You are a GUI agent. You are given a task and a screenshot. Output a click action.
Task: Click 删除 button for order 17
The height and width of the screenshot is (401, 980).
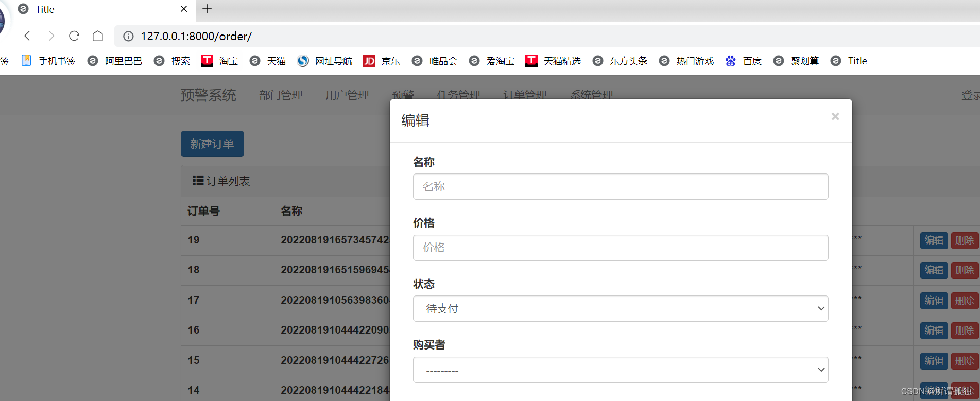point(965,301)
